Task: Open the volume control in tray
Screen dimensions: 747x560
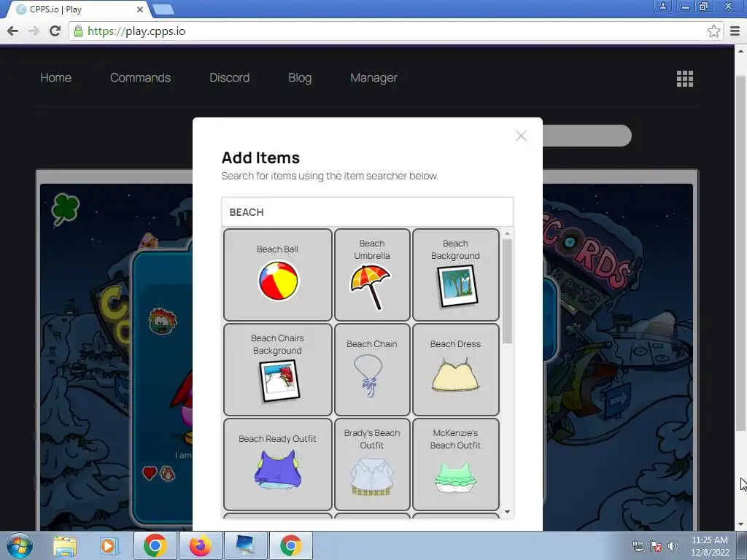Action: click(673, 546)
